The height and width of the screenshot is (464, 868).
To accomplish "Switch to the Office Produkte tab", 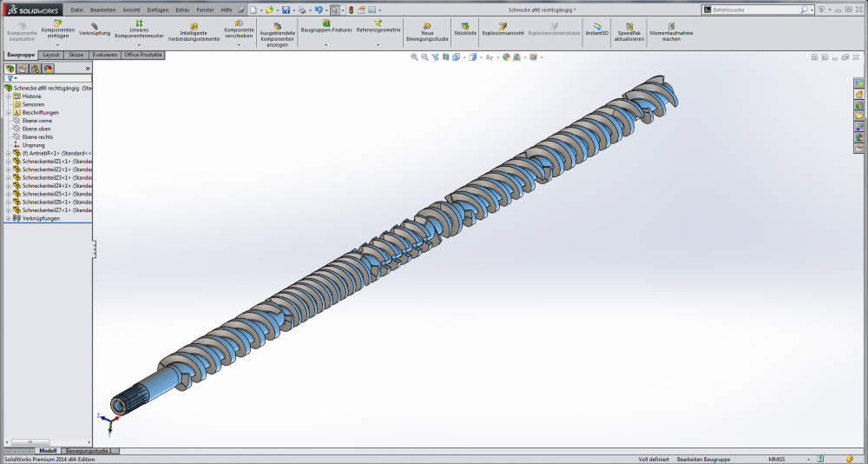I will pos(143,55).
